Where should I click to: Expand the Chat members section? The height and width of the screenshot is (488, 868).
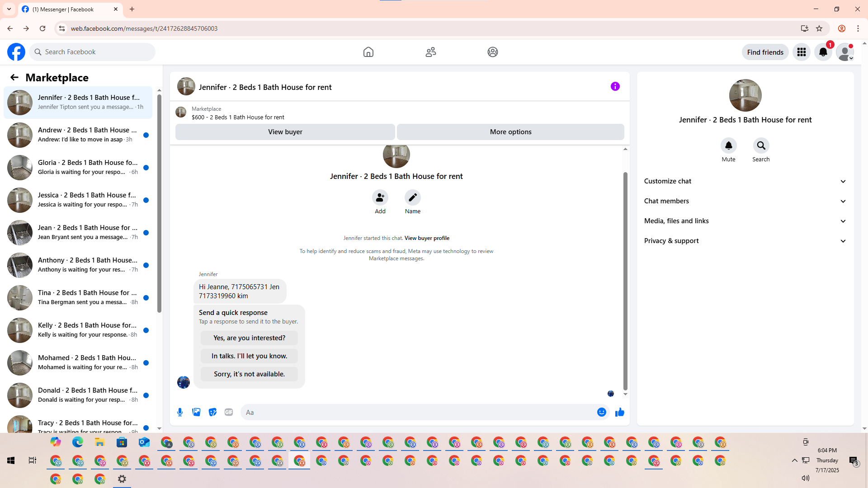coord(745,201)
